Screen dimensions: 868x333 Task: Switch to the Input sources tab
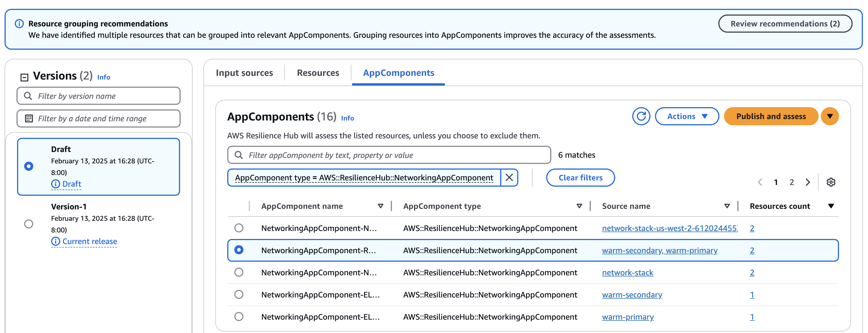click(x=244, y=73)
